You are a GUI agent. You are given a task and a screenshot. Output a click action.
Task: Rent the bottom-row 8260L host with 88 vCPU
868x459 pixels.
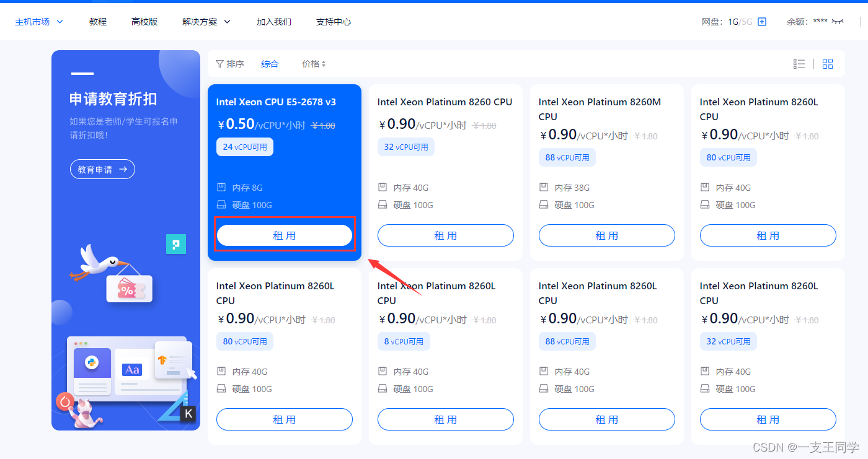(607, 419)
